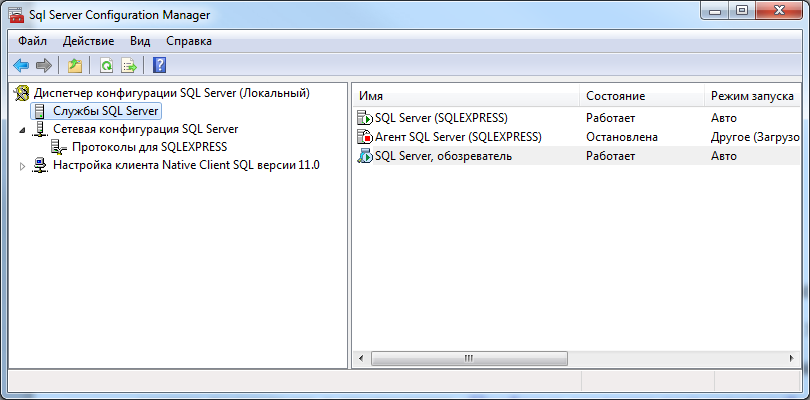Click the horizontal scrollbar right arrow
Image resolution: width=810 pixels, height=400 pixels.
(x=792, y=358)
